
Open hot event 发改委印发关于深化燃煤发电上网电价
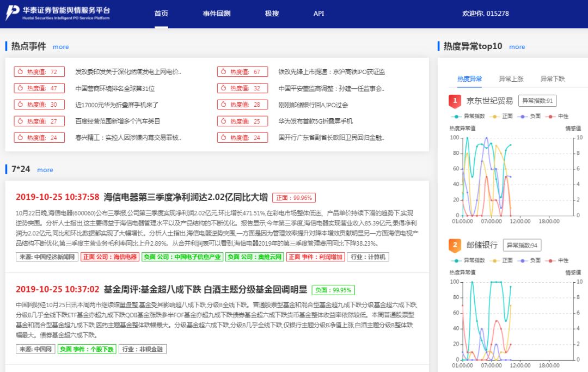click(x=128, y=72)
